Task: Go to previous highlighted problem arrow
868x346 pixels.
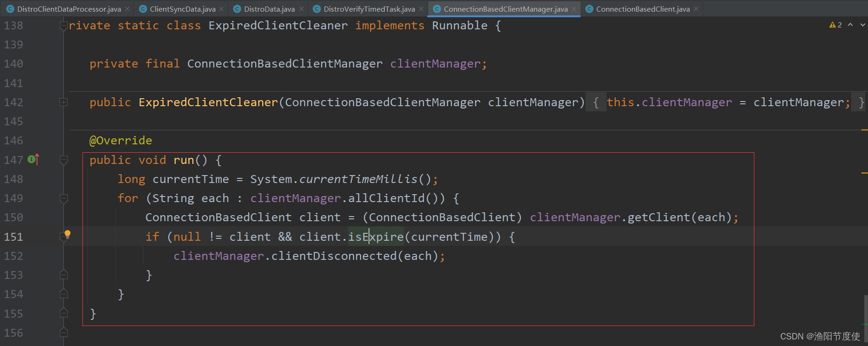Action: click(850, 25)
